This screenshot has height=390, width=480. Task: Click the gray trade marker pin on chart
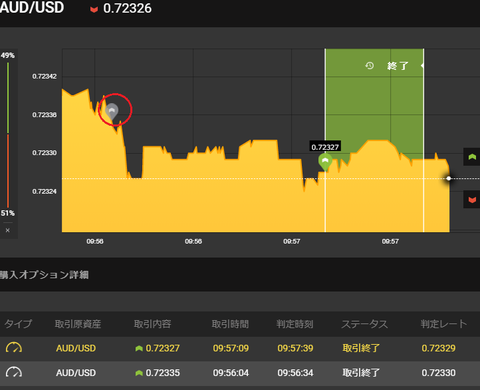(112, 112)
